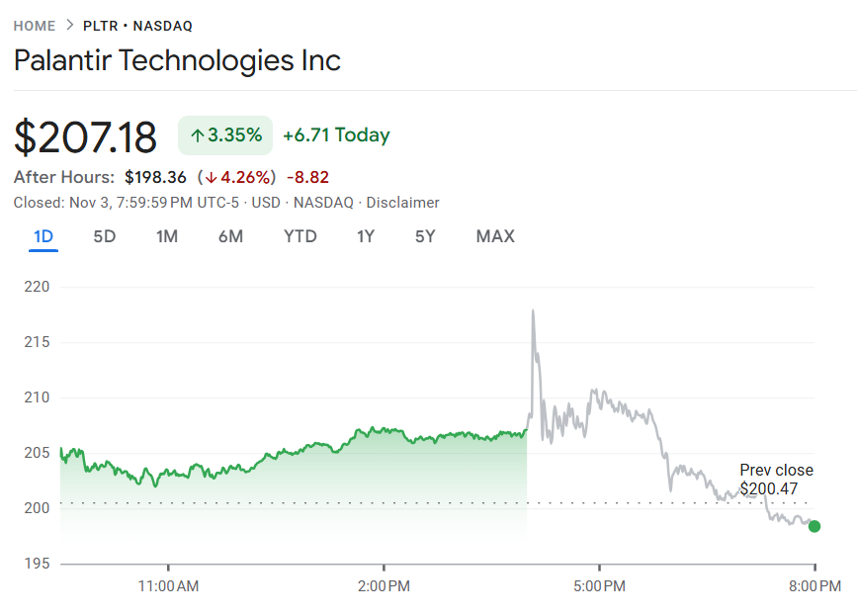Select the YTD tab

(300, 236)
